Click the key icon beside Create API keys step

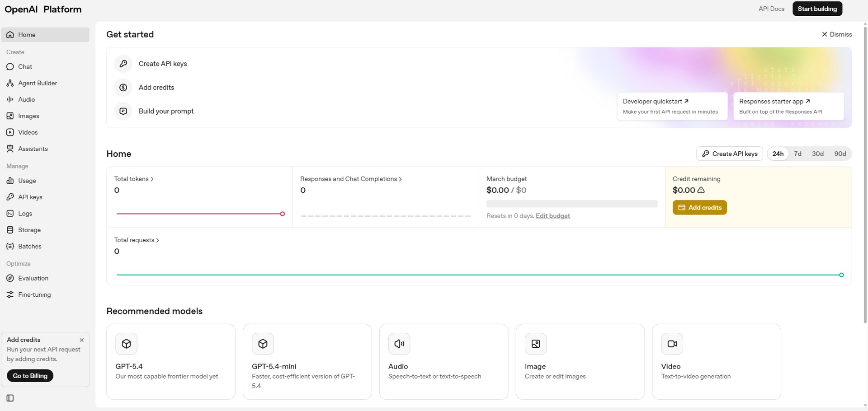pyautogui.click(x=123, y=64)
